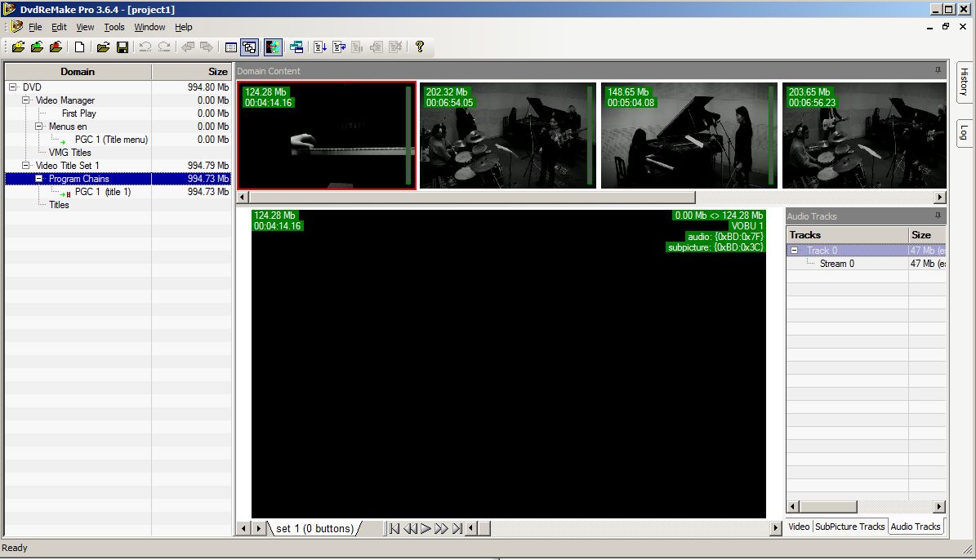This screenshot has height=560, width=976.
Task: Click the list with blue return-arrow icon
Action: point(339,47)
